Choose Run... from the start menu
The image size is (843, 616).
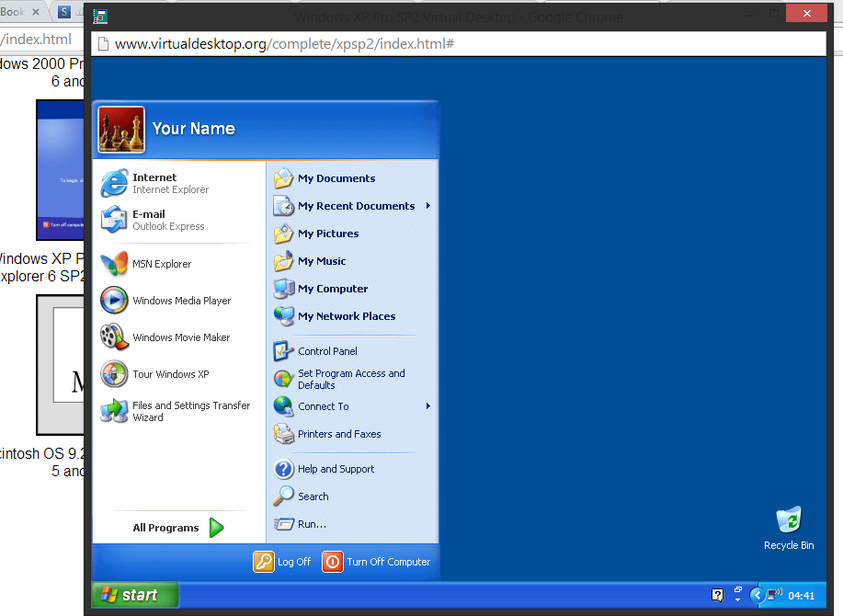click(312, 524)
